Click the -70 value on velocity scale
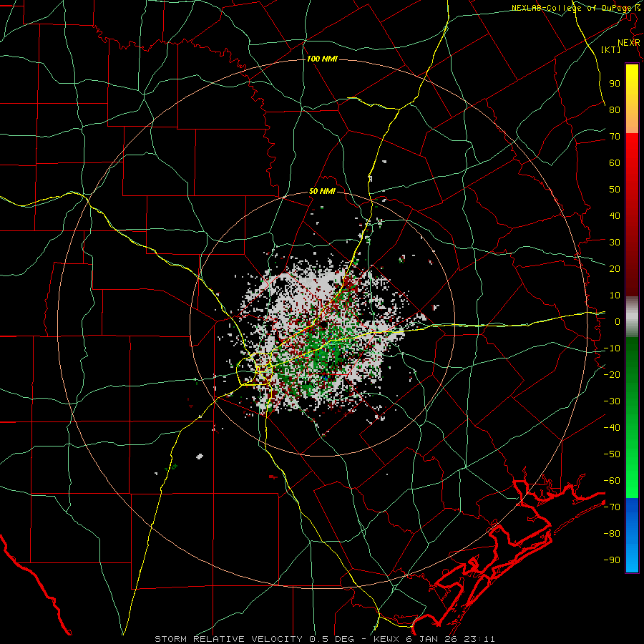 pyautogui.click(x=612, y=507)
